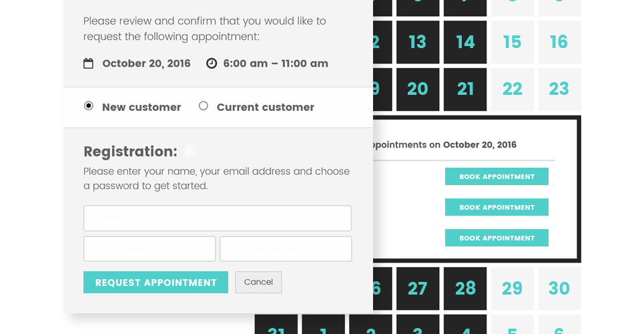Pick day 28 on the calendar
The image size is (644, 334).
pos(465,289)
